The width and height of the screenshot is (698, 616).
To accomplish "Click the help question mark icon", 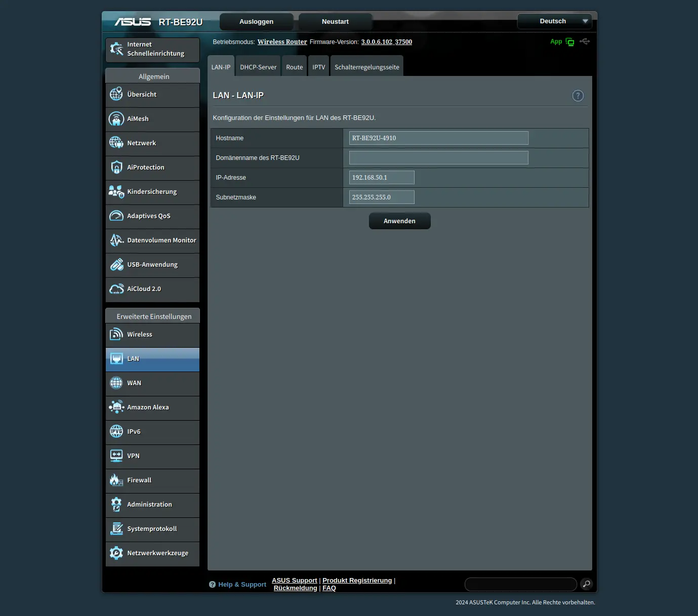I will tap(578, 96).
